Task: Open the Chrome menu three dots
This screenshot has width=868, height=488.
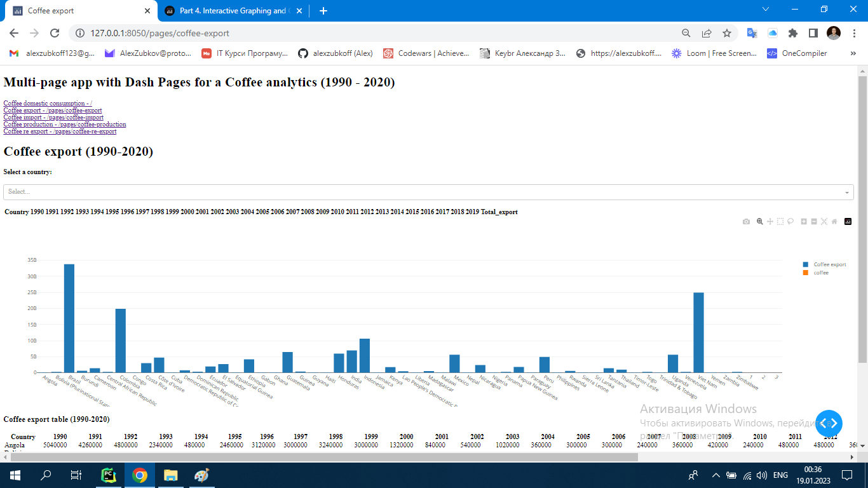Action: [854, 33]
